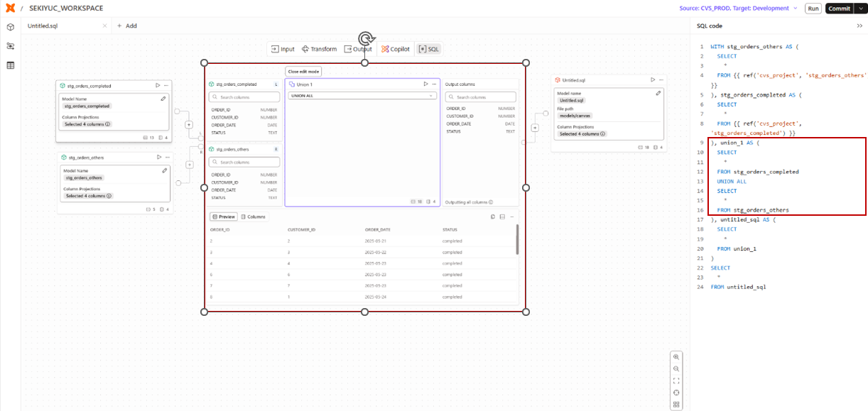Search columns in Output columns panel
Viewport: 868px width, 411px height.
[x=481, y=97]
